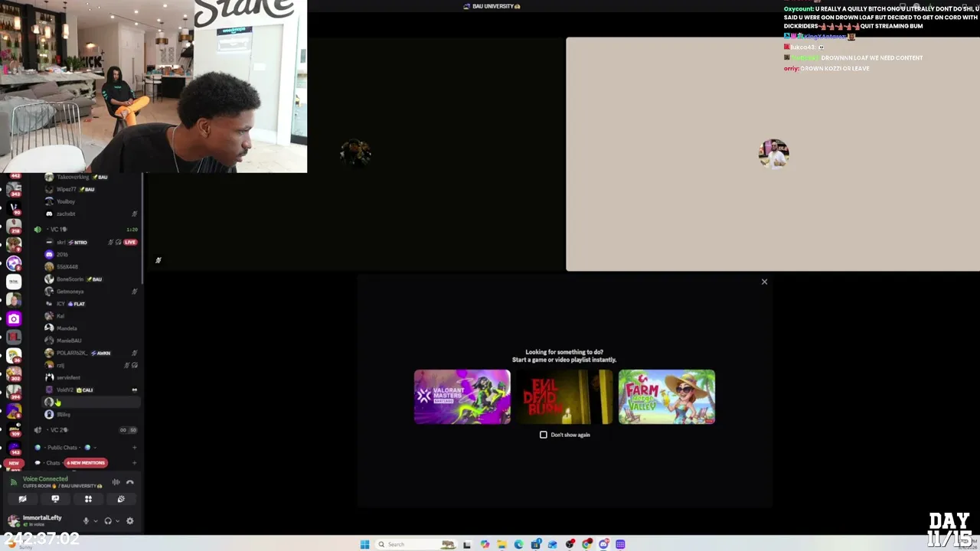The width and height of the screenshot is (980, 551).
Task: Select user Wipez77 in voice list
Action: point(90,189)
